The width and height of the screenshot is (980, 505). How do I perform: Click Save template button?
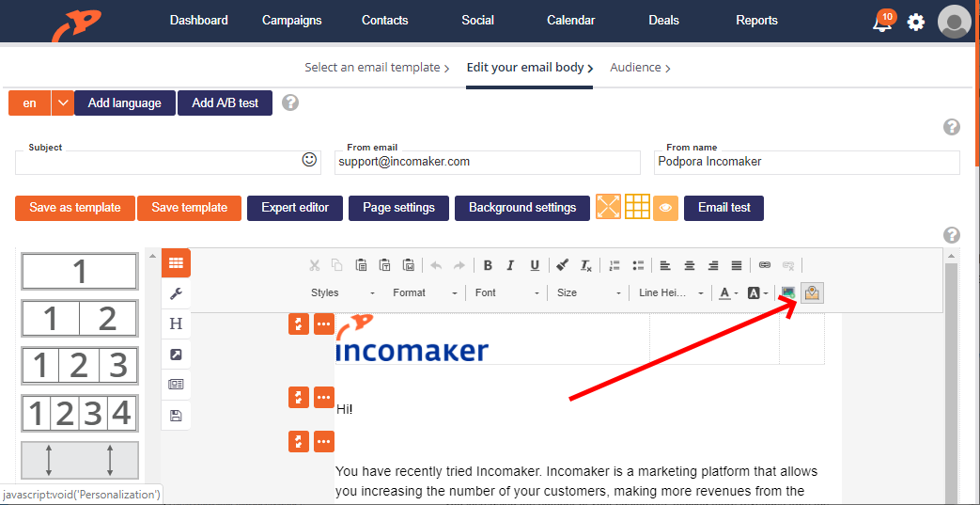click(190, 208)
